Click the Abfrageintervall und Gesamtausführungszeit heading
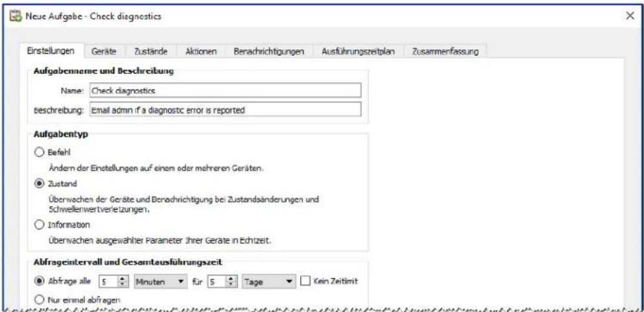The image size is (644, 312). [x=128, y=261]
